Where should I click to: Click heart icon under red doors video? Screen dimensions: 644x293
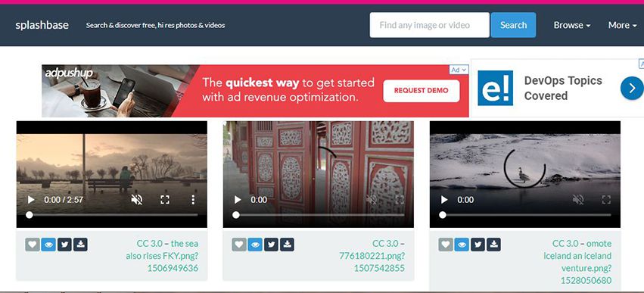(239, 245)
